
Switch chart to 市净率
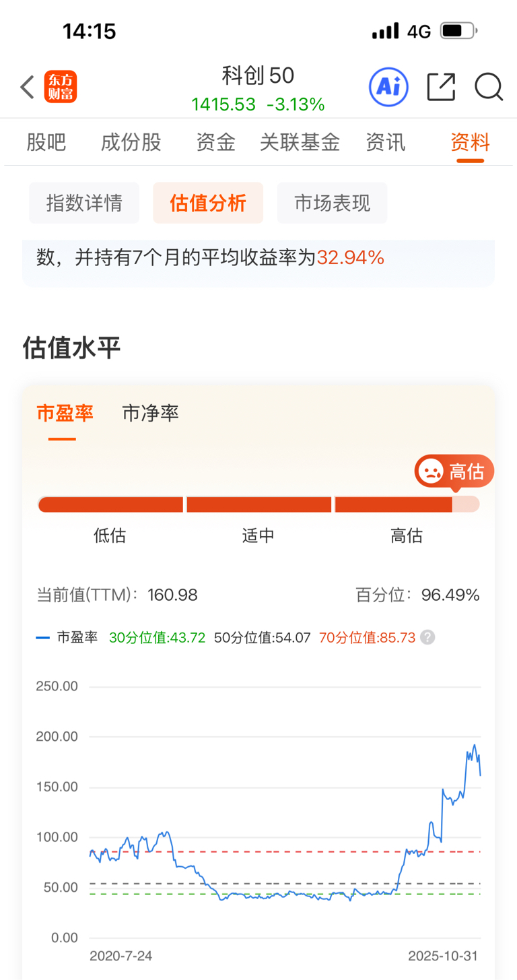click(151, 413)
